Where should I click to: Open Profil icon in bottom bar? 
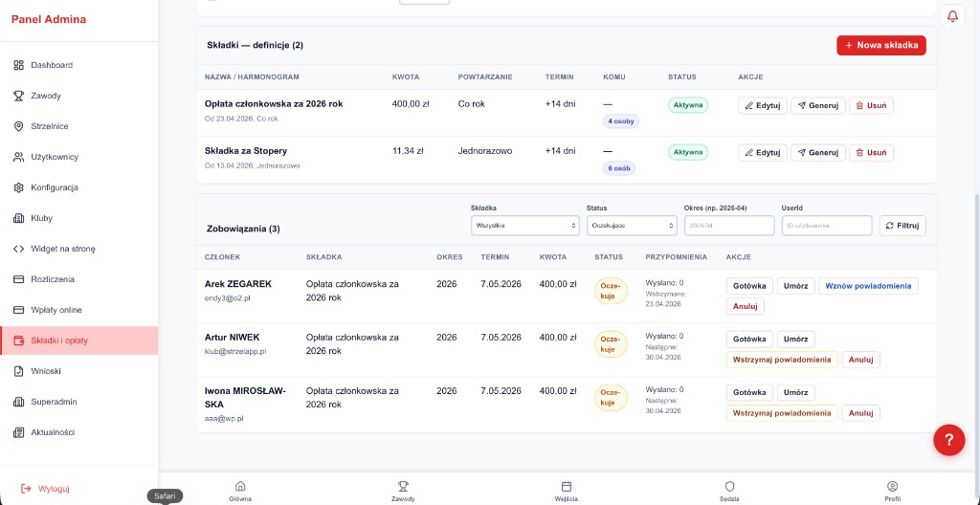coord(892,486)
